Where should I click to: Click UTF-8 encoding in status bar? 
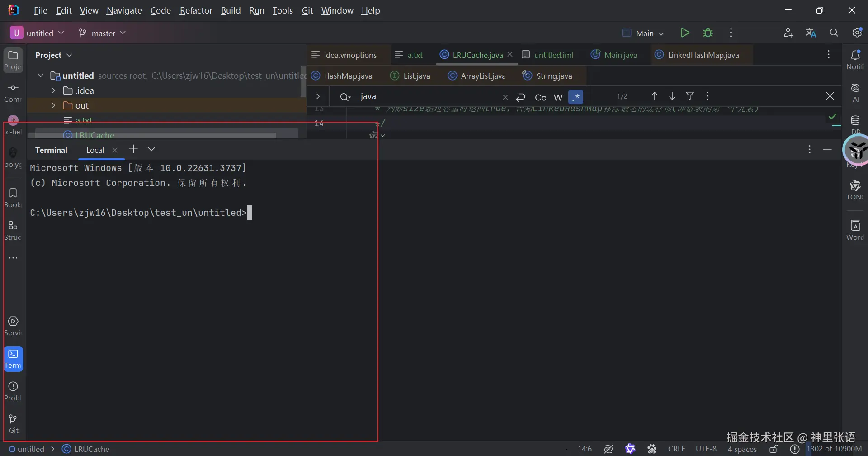click(x=706, y=449)
